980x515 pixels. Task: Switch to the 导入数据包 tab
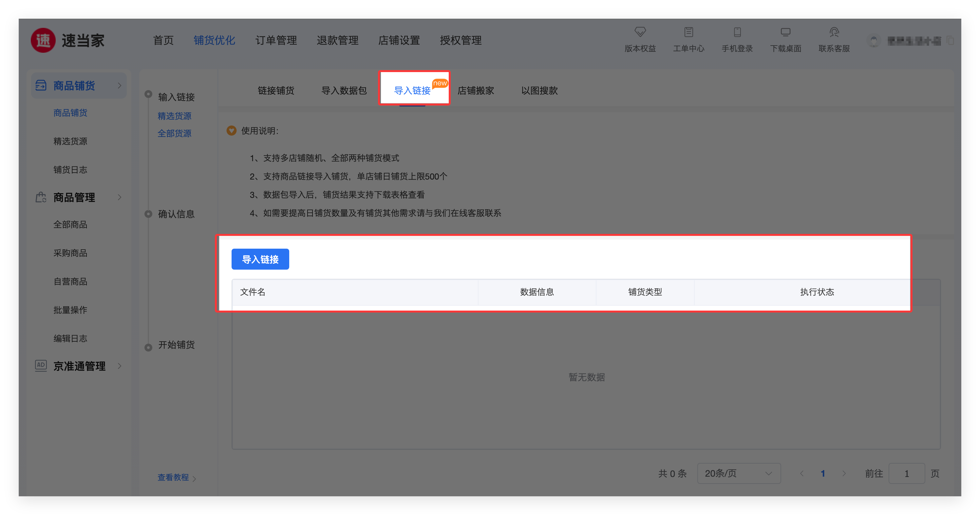tap(344, 91)
